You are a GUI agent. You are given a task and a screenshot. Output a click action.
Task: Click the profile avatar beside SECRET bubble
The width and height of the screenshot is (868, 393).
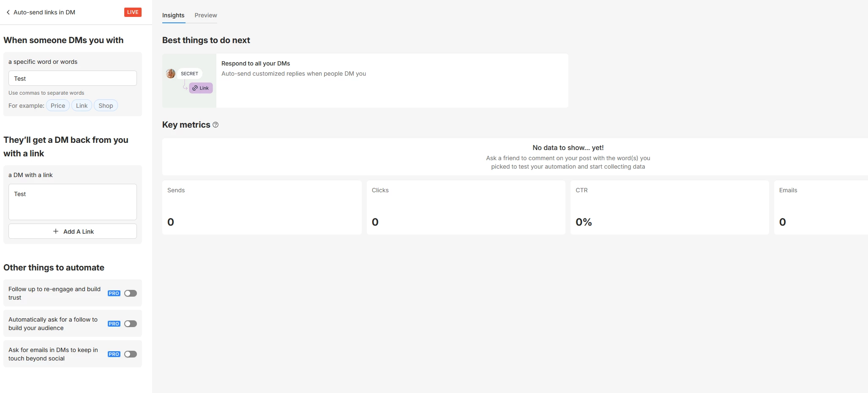(171, 74)
